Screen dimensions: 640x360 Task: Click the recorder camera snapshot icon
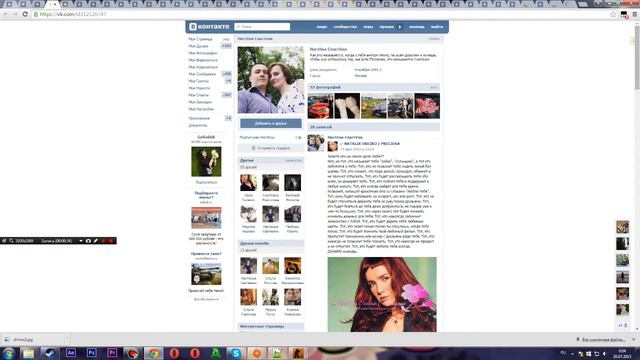(x=88, y=241)
